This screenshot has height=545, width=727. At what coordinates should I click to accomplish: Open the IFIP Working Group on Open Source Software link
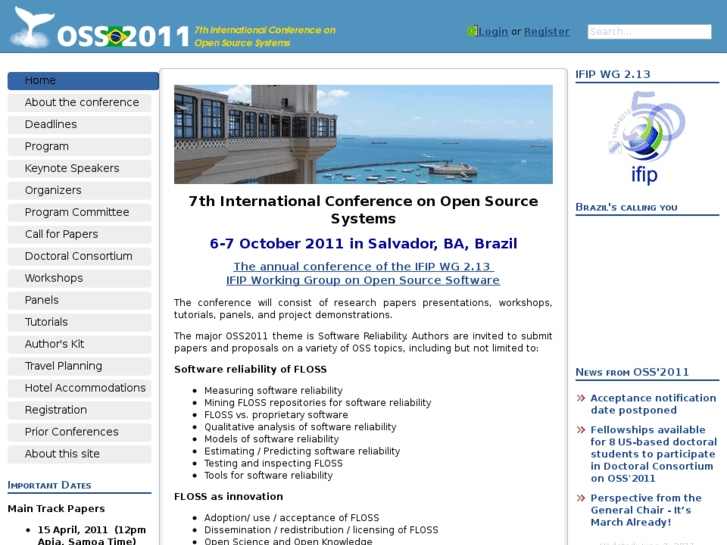[x=363, y=280]
